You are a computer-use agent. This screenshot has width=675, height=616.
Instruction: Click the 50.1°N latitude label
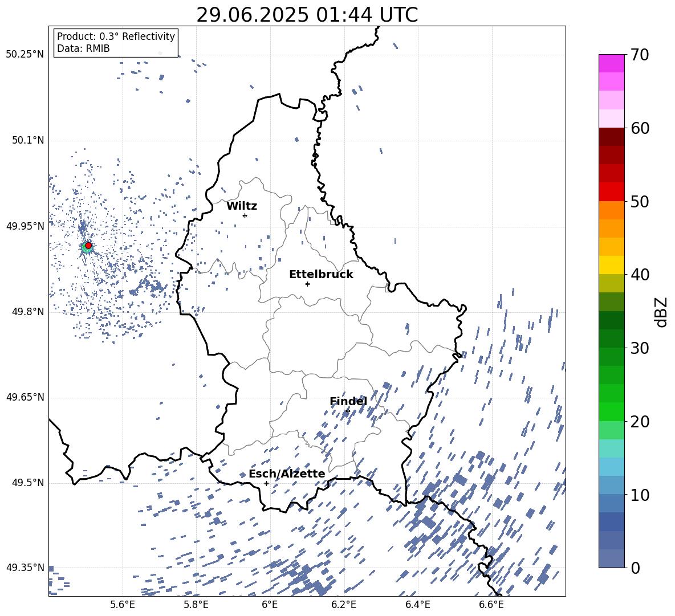[27, 140]
